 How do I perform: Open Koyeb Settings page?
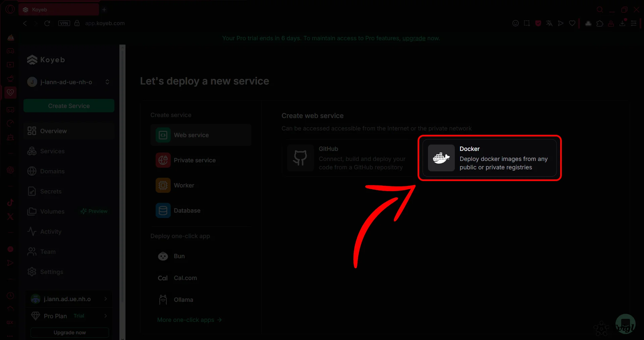[69, 272]
